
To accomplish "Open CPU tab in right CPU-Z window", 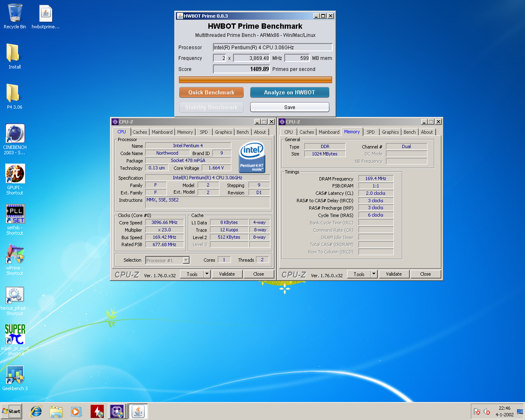I will point(289,132).
